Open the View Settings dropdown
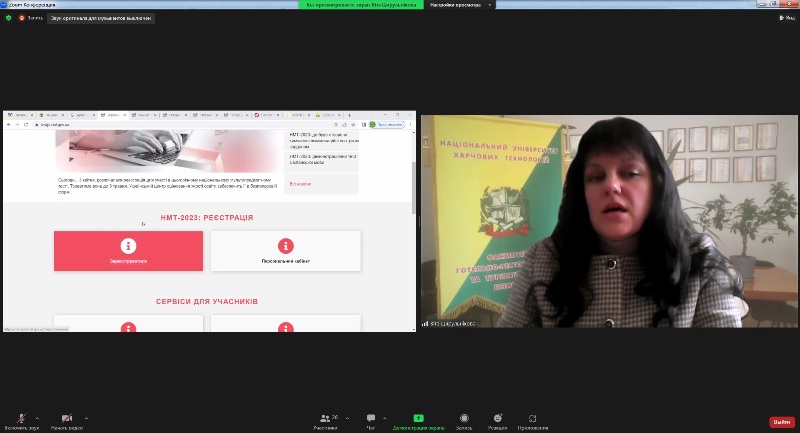800x433 pixels. (x=460, y=5)
